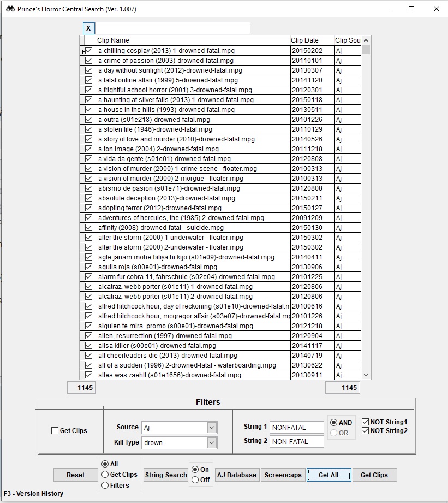Choose the Filters radio button option

coord(105,486)
